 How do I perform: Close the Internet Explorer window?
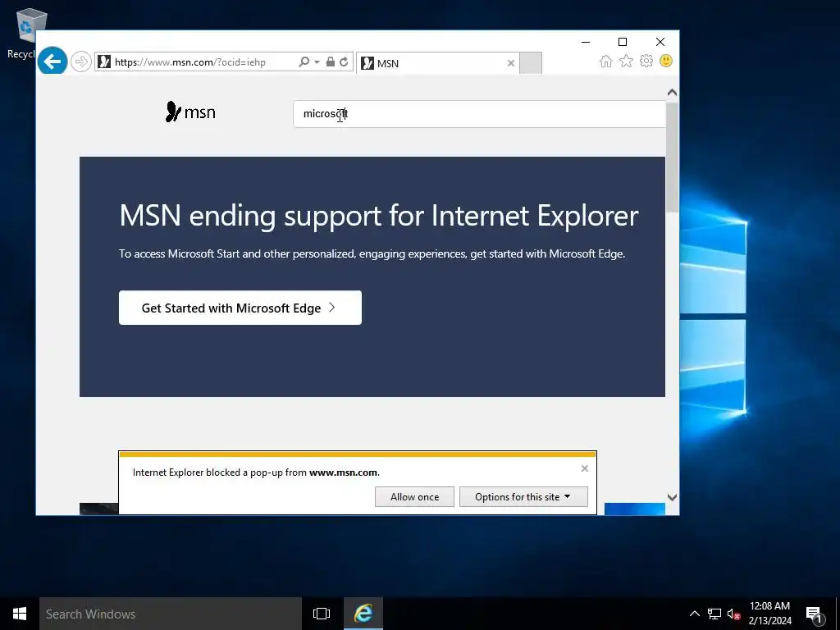[660, 42]
